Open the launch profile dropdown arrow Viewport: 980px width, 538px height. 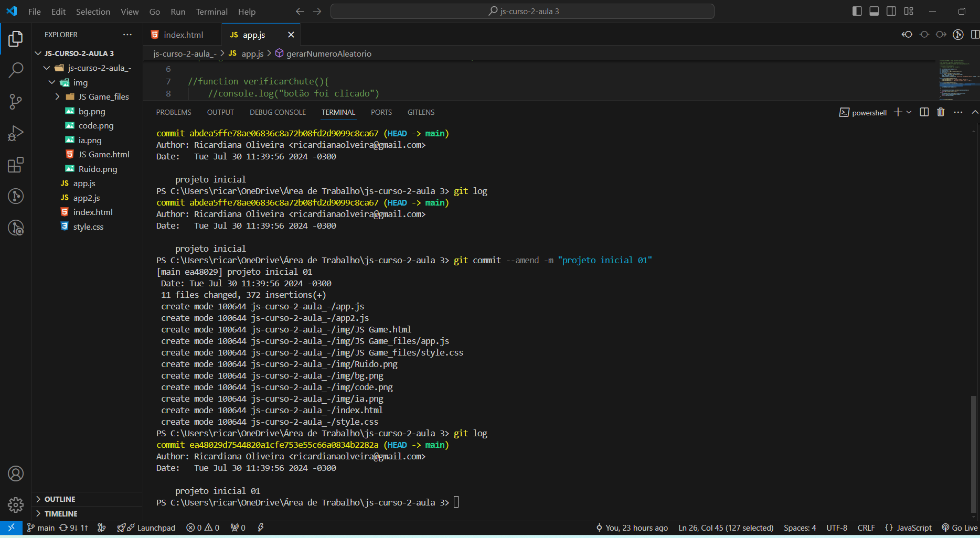tap(909, 112)
